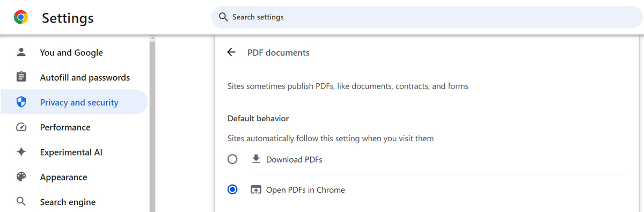Click the Performance gauge icon
The image size is (644, 212).
tap(21, 127)
